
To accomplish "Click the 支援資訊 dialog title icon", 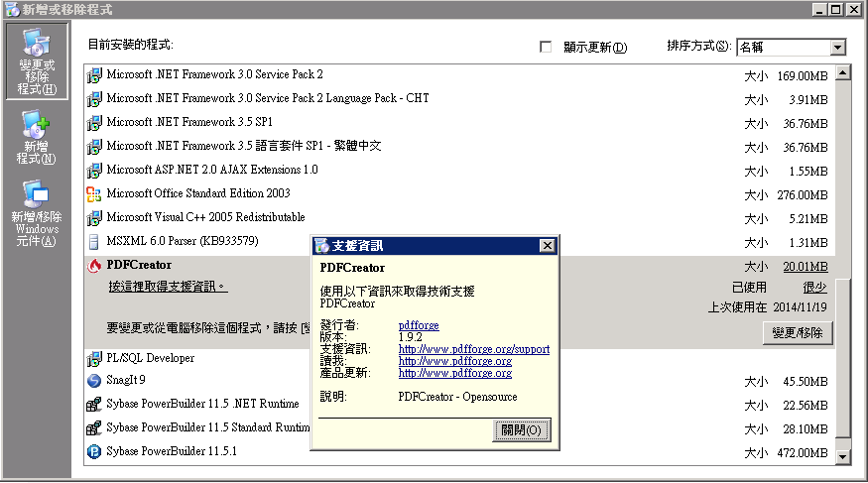I will click(x=321, y=246).
